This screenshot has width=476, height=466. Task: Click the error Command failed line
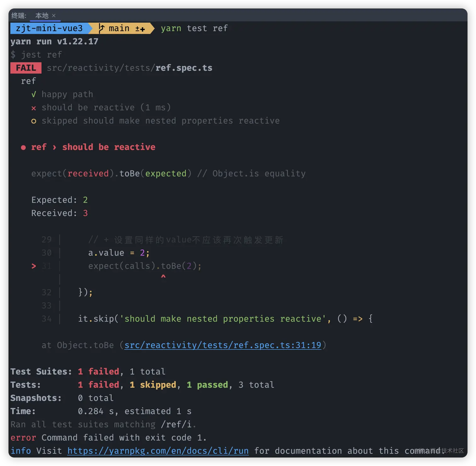tap(109, 438)
